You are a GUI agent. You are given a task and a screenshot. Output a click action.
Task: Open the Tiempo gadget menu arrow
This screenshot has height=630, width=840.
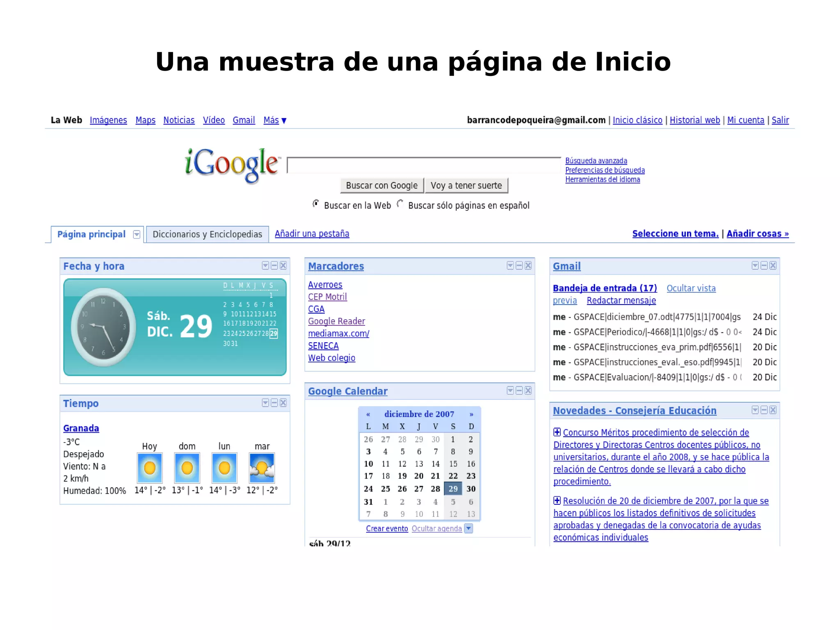click(x=265, y=403)
